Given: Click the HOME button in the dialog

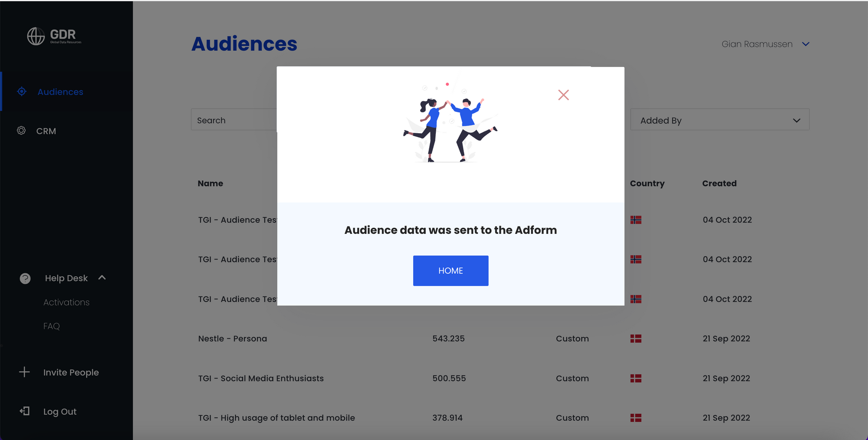Looking at the screenshot, I should pos(450,271).
